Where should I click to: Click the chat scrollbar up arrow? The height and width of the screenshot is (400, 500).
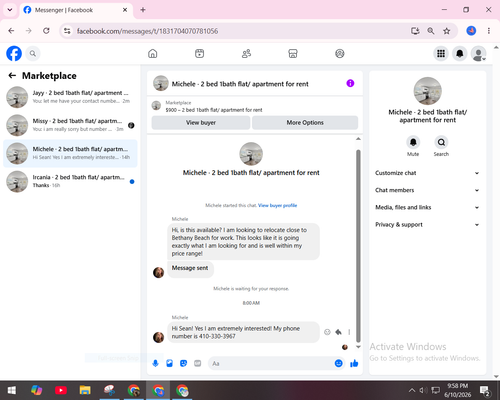click(x=358, y=139)
